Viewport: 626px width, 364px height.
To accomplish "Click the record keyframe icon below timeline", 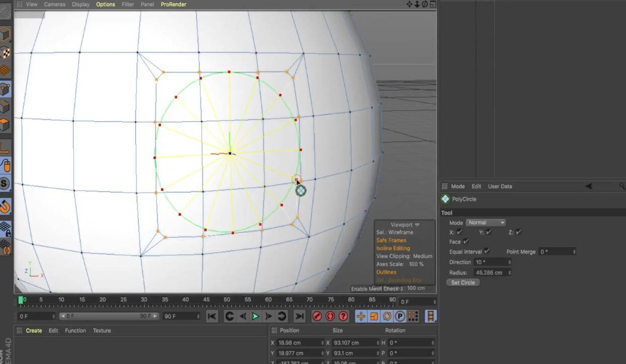I will pos(317,316).
